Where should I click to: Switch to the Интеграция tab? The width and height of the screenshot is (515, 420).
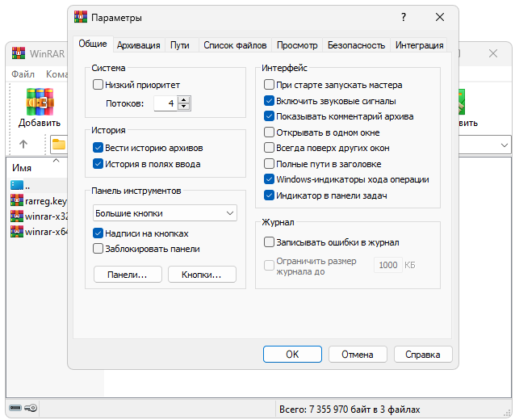pyautogui.click(x=419, y=45)
